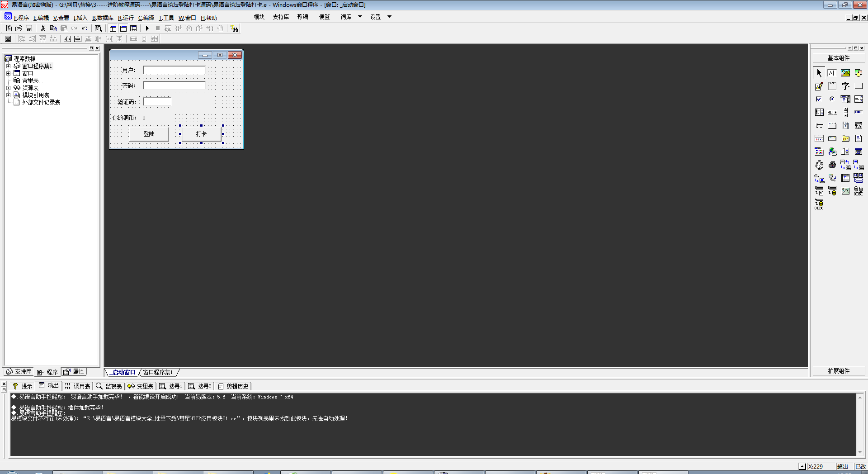Switch to the 属性 panel tab
The width and height of the screenshot is (868, 474).
coord(75,372)
